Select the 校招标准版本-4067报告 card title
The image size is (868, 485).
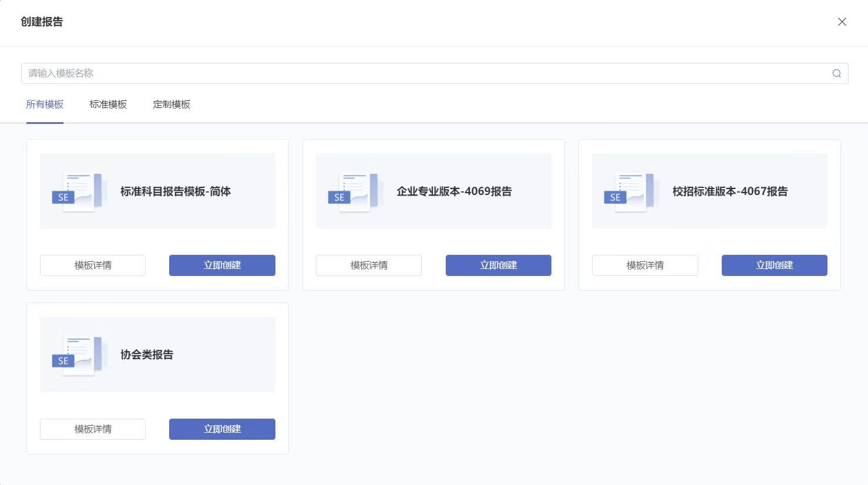pyautogui.click(x=730, y=191)
